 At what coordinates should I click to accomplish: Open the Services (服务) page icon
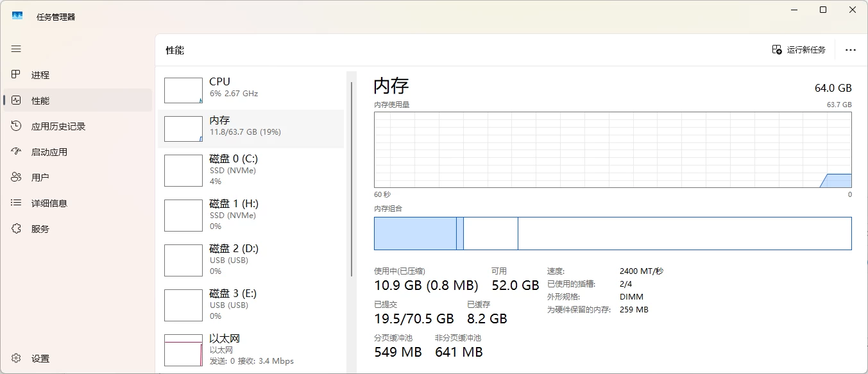[x=17, y=229]
